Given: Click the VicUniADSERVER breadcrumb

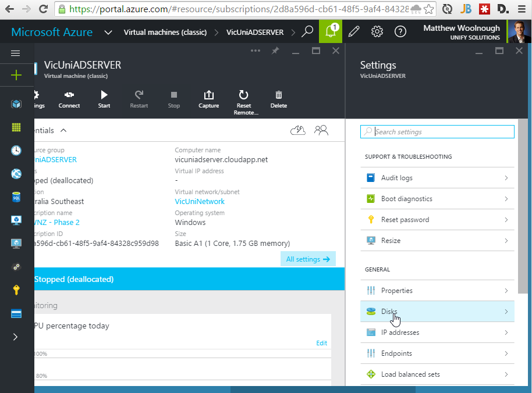Looking at the screenshot, I should pos(255,32).
